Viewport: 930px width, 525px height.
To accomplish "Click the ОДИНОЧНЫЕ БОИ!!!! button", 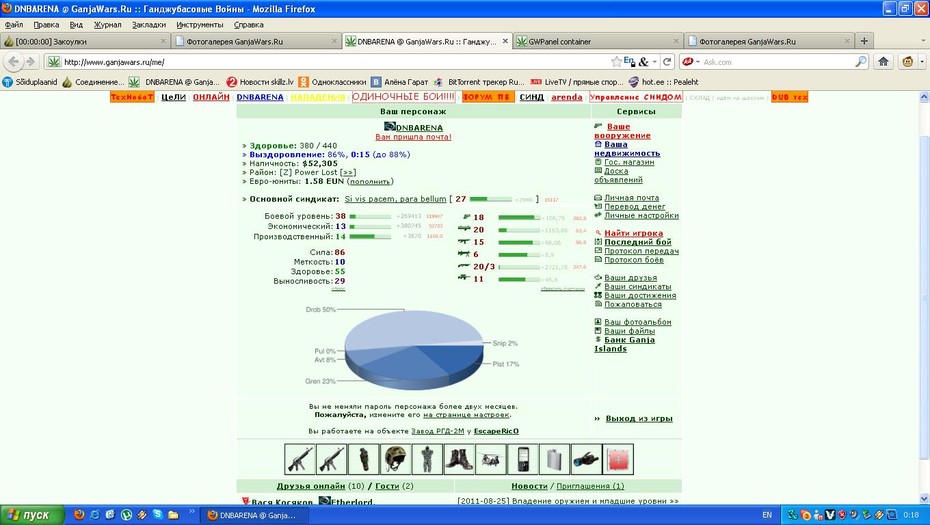I will tap(403, 97).
